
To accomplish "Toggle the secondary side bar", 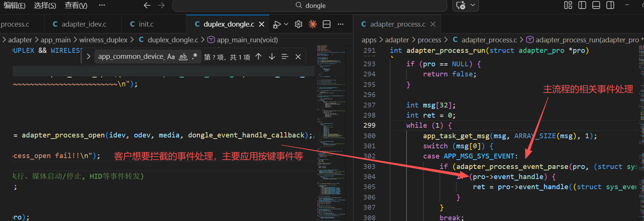I will 610,5.
